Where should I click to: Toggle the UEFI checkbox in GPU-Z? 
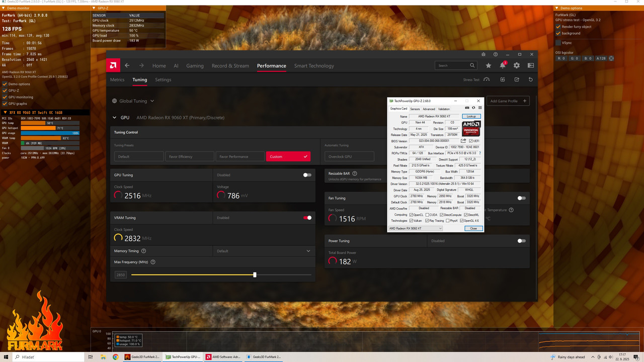(x=471, y=141)
